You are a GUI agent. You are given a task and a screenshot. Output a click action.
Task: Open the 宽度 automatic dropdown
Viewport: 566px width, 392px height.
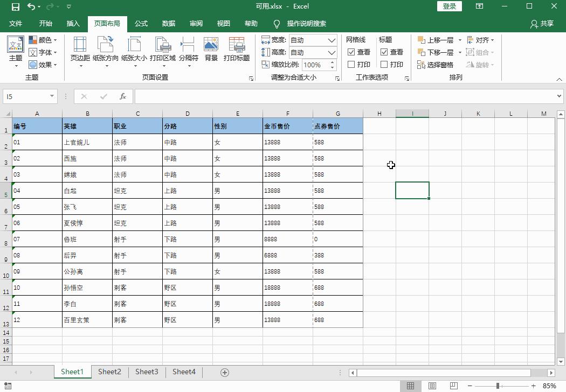(x=330, y=39)
